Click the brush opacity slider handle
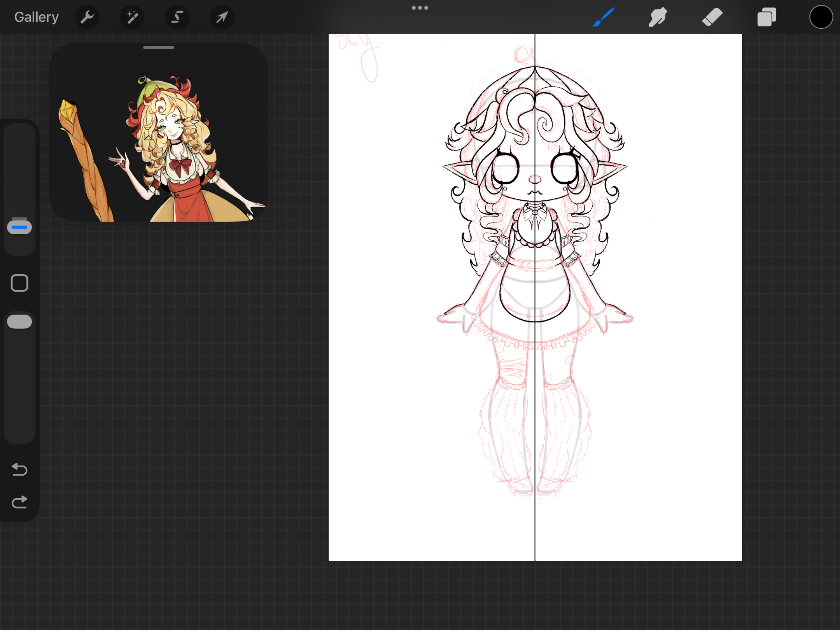This screenshot has width=840, height=630. (x=19, y=322)
